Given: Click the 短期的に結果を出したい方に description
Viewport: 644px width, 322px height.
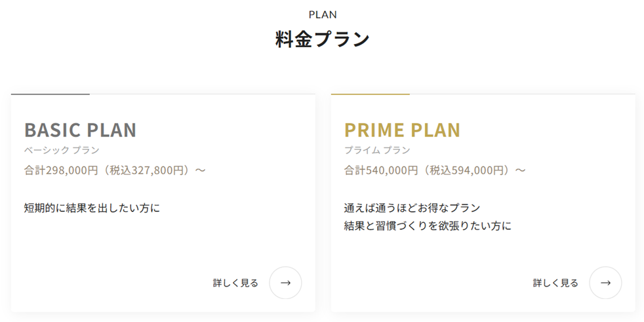Looking at the screenshot, I should click(92, 209).
